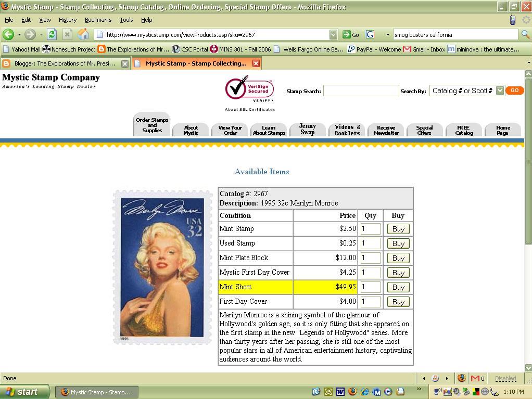Open MINS 301 - Fall 2006 bookmark
The height and width of the screenshot is (399, 532).
(x=240, y=49)
